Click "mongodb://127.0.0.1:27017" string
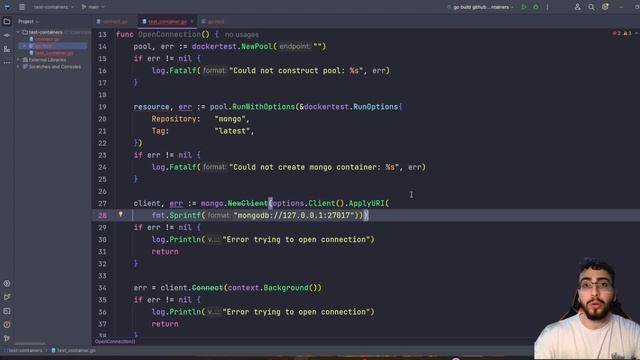The image size is (640, 360). click(294, 216)
